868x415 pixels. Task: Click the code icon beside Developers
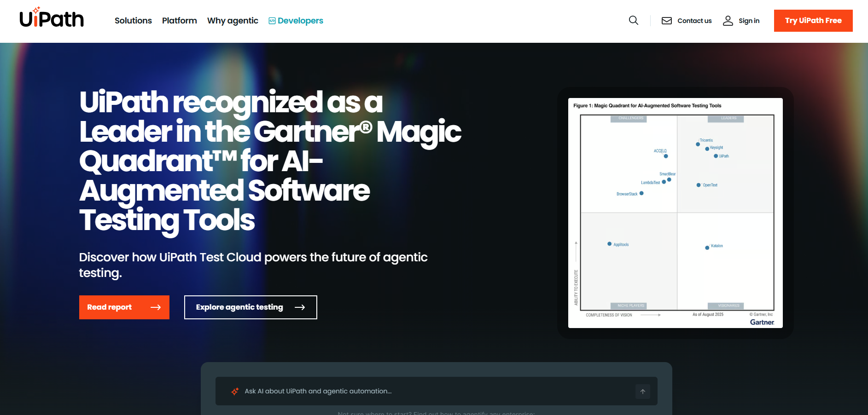(272, 21)
